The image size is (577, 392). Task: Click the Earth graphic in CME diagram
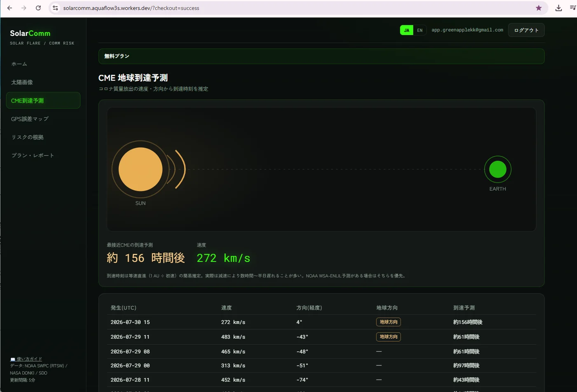497,169
